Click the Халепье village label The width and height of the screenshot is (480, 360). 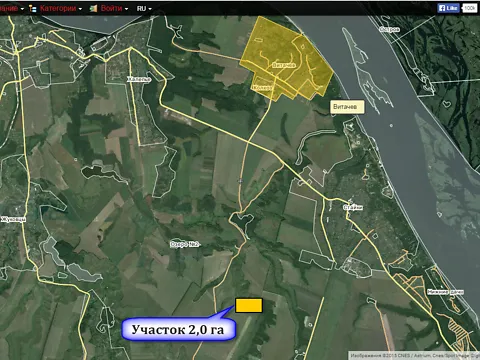coord(139,79)
